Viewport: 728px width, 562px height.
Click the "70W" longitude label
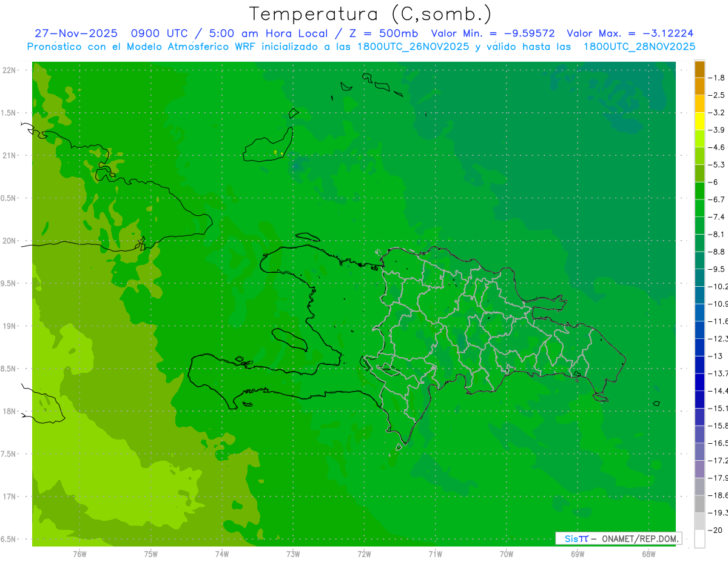(507, 554)
